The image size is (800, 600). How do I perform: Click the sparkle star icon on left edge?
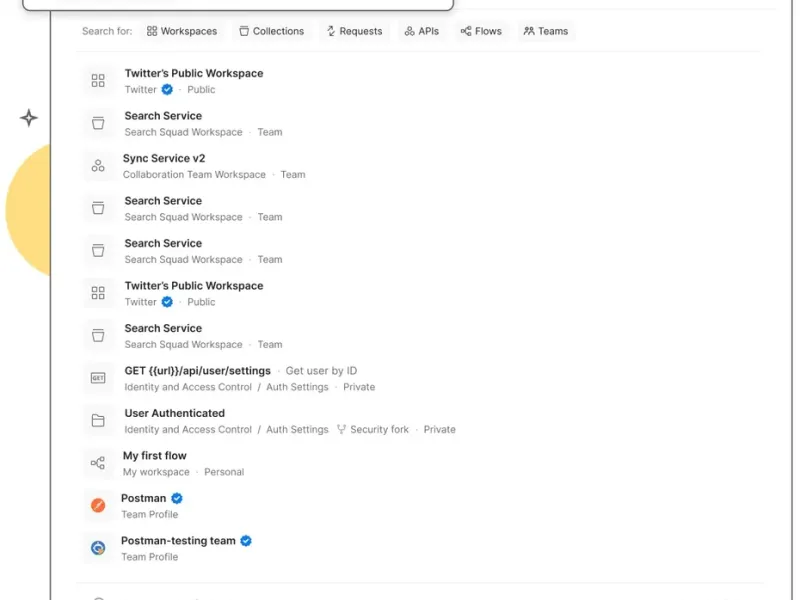pyautogui.click(x=29, y=118)
